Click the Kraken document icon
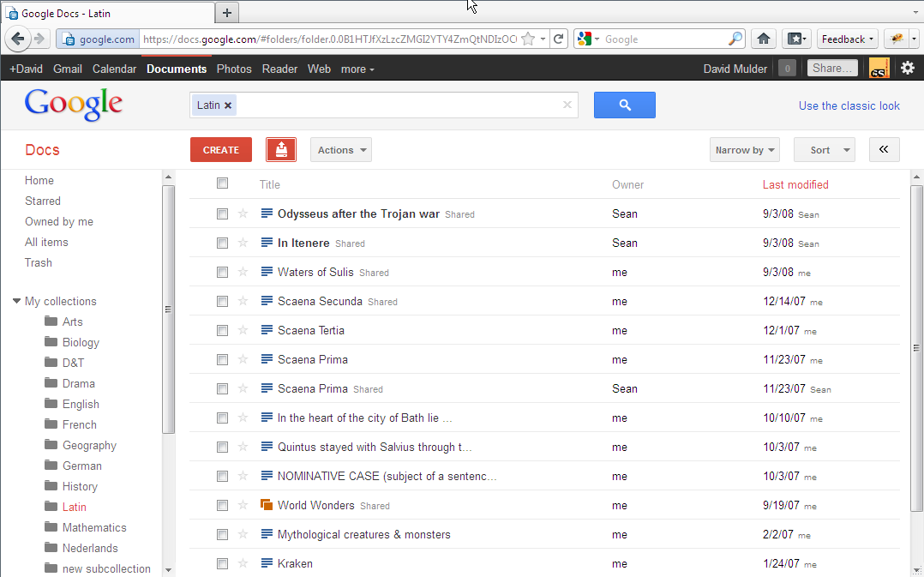Screen dimensions: 924x577 (267, 563)
